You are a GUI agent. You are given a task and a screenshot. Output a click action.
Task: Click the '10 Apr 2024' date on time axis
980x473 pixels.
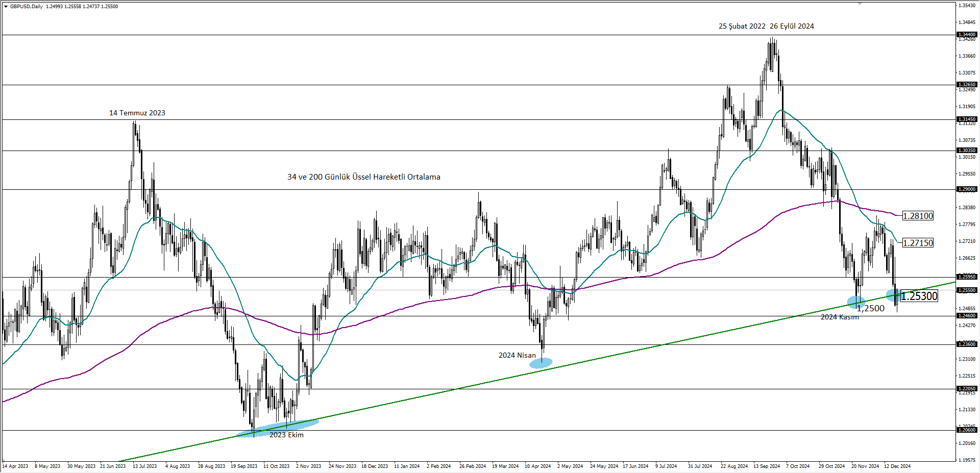(x=538, y=466)
